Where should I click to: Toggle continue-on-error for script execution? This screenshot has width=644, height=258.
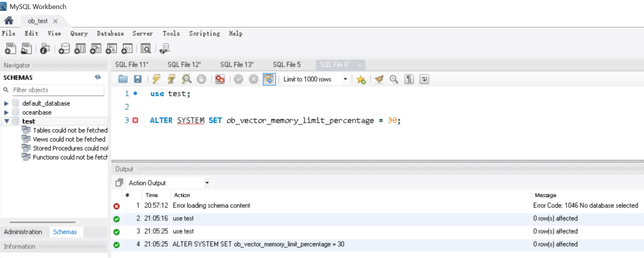pyautogui.click(x=219, y=79)
